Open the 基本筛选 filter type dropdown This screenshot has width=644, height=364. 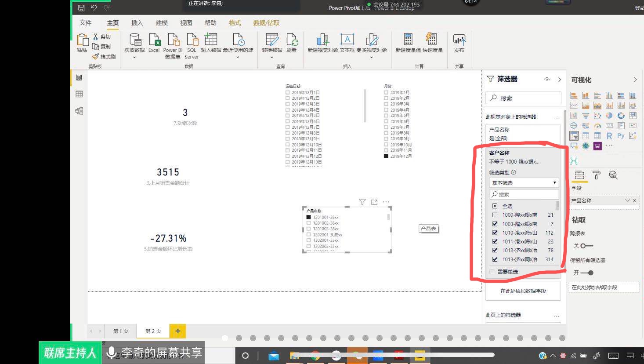[x=524, y=182]
